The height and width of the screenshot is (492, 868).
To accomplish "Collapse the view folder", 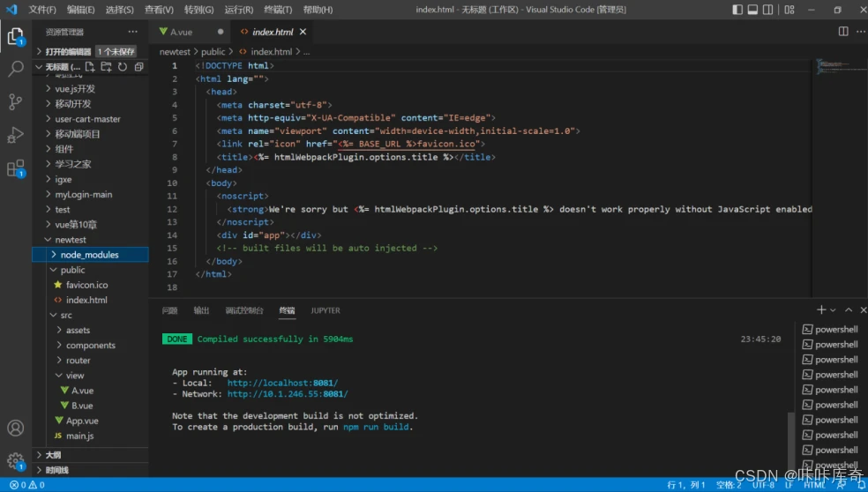I will tap(90, 376).
